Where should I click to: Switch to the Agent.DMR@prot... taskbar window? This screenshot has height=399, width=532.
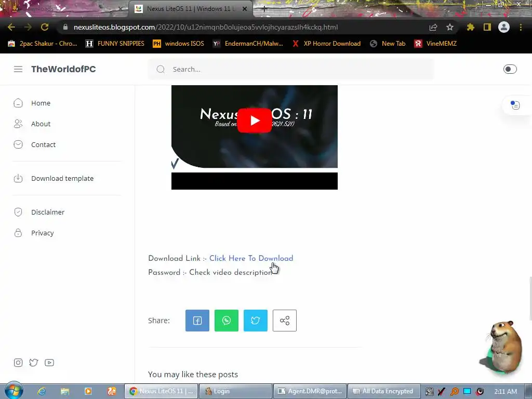coord(310,391)
